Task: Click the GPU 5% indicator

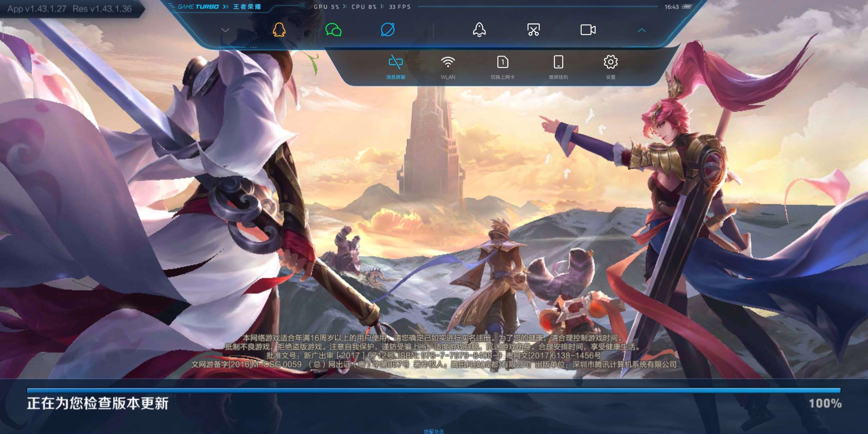Action: [x=326, y=7]
